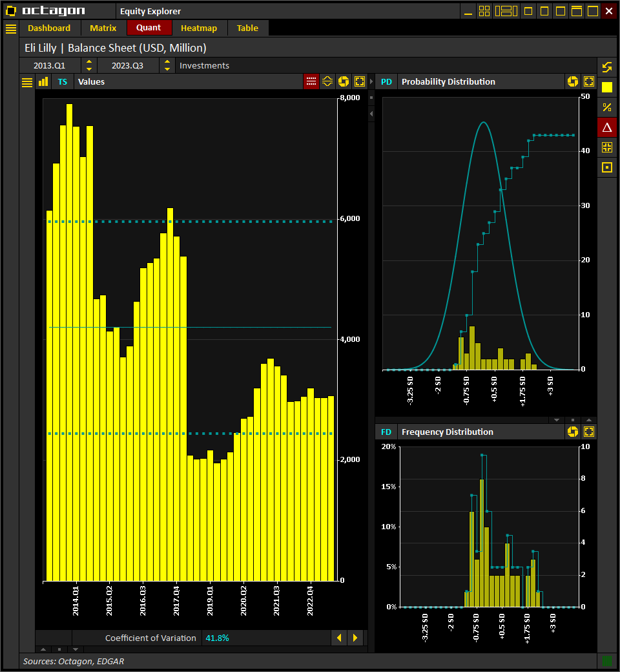620x672 pixels.
Task: Click the Sources: Octagon, EDGAR text
Action: [x=74, y=661]
